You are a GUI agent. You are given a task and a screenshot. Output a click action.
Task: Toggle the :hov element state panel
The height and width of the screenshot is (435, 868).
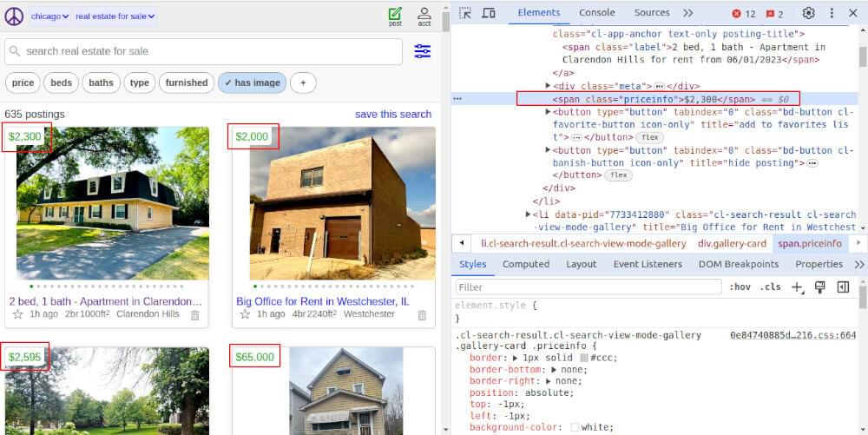click(x=740, y=287)
